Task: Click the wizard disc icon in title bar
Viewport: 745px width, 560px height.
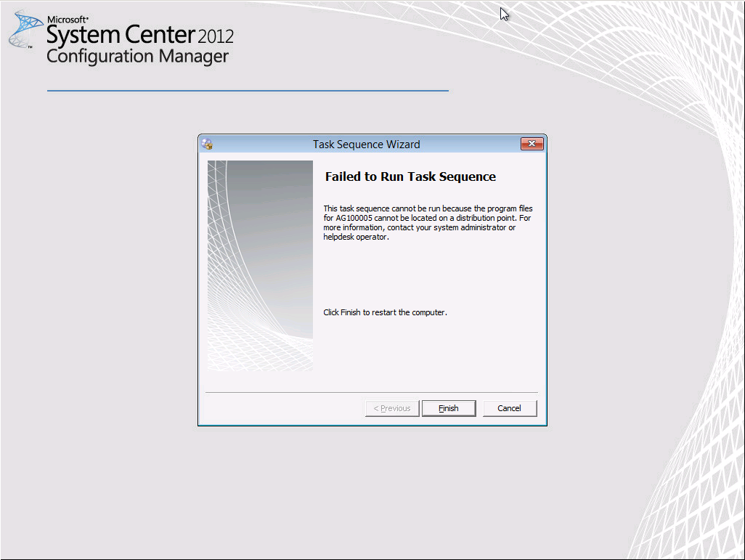Action: 208,144
